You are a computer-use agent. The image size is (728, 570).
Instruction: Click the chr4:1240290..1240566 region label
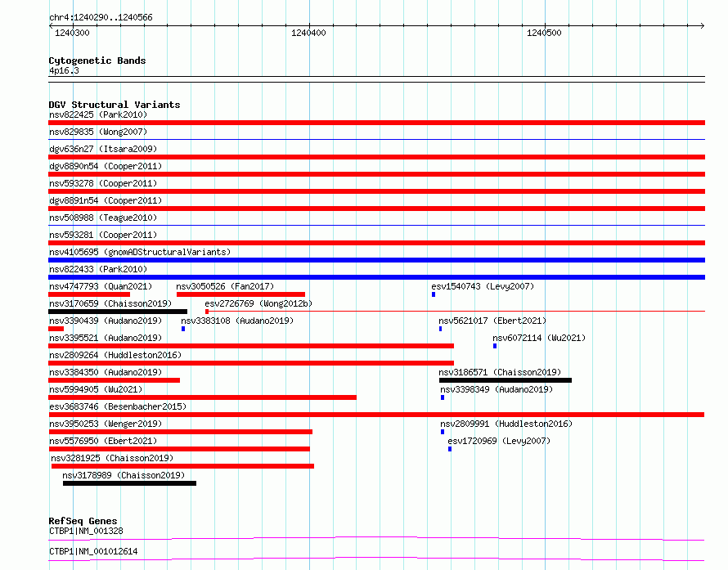(x=101, y=17)
